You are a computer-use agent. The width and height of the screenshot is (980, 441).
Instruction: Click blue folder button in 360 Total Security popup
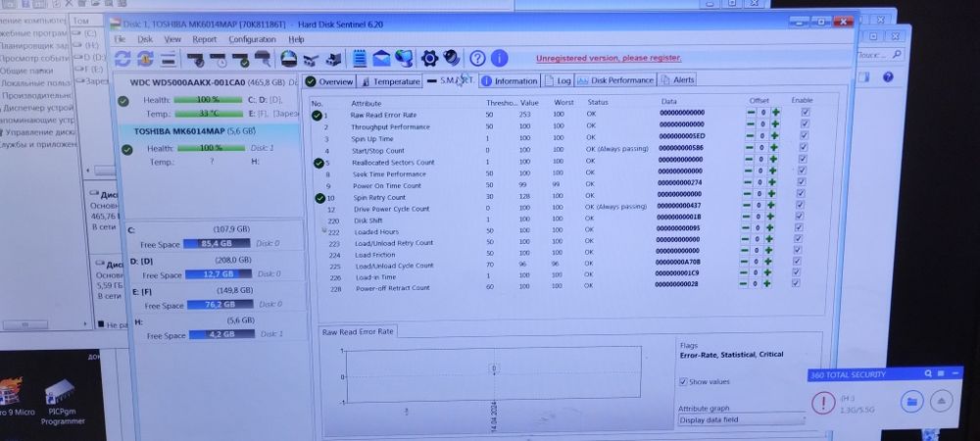tap(911, 402)
